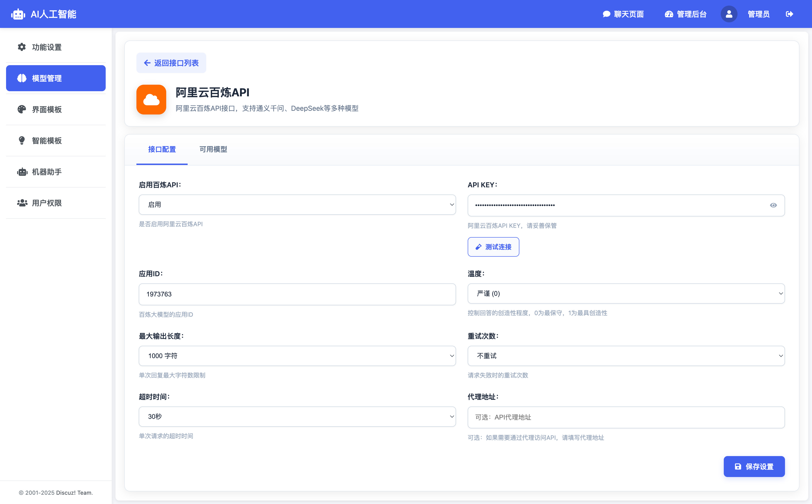Click the Discuz! Team. footer text

(74, 492)
